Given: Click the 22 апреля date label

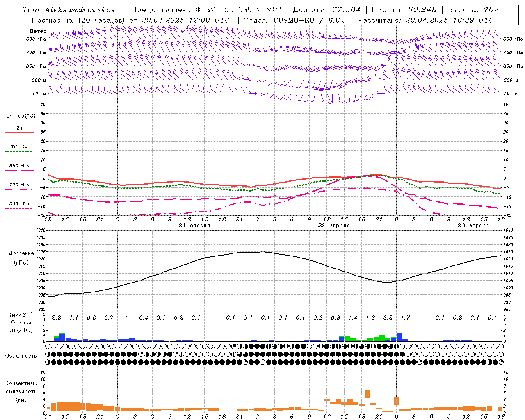Looking at the screenshot, I should point(334,226).
